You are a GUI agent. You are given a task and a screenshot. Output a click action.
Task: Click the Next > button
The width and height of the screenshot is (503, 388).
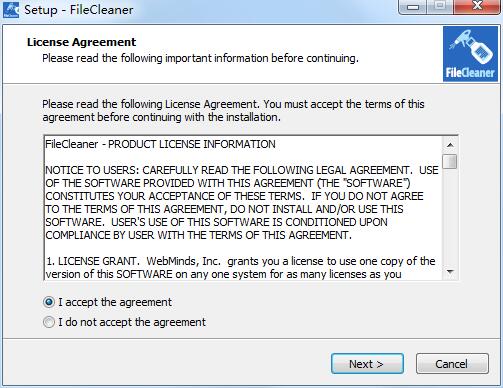tap(367, 364)
